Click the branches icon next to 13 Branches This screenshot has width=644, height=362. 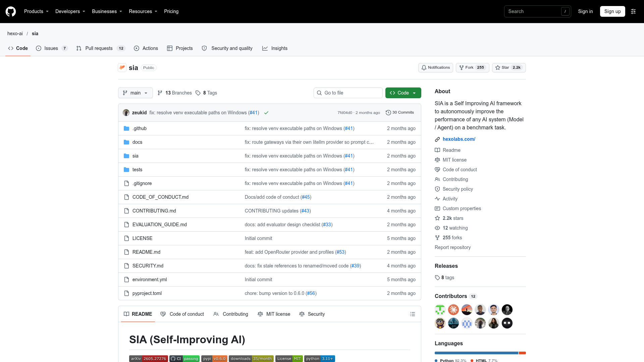pos(160,93)
